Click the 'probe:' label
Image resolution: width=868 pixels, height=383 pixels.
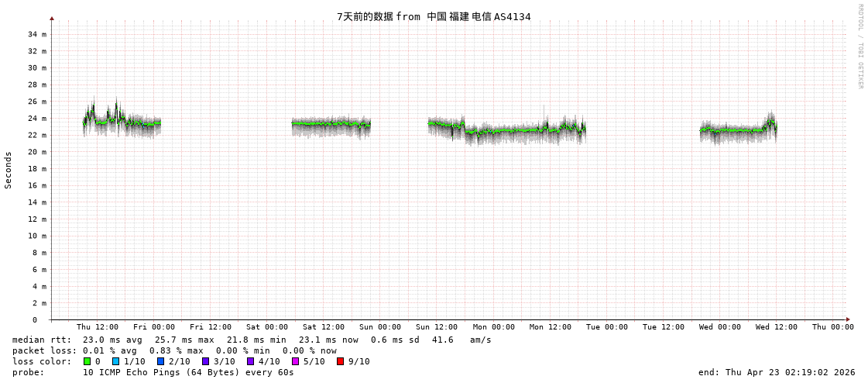28,372
